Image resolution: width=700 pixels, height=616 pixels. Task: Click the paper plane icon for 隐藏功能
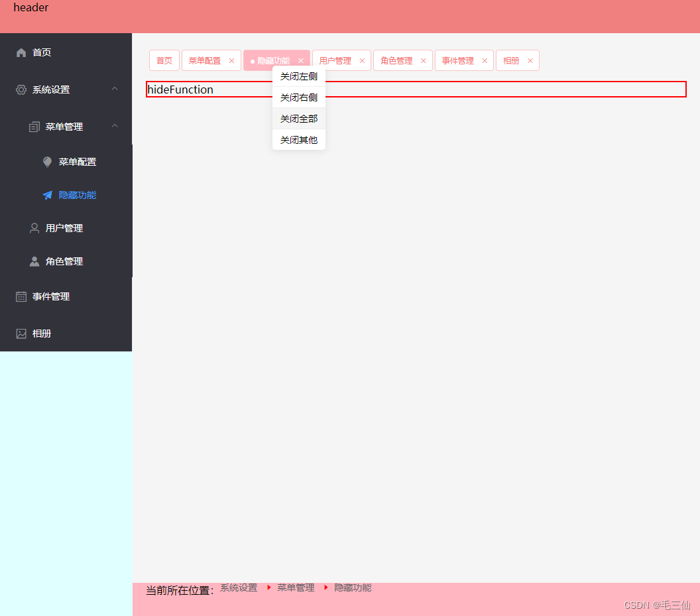coord(46,194)
